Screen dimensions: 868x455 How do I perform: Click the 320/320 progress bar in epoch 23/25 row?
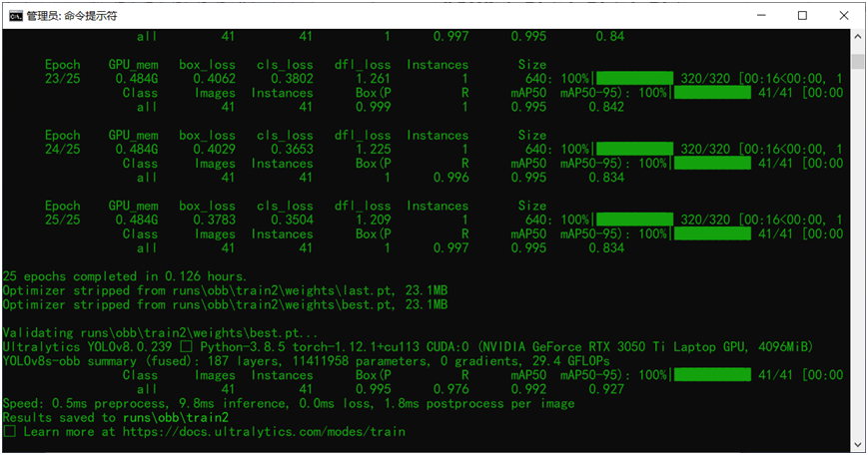click(634, 79)
